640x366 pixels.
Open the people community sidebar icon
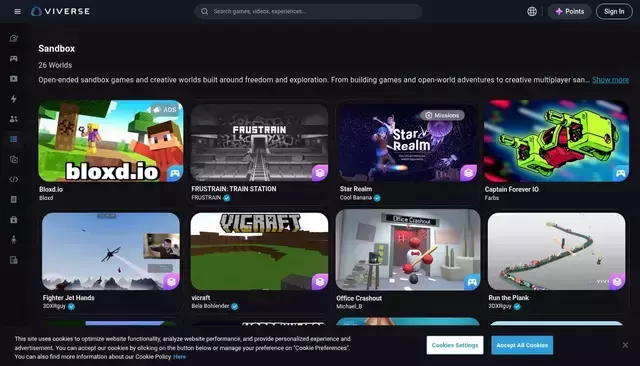coord(13,119)
